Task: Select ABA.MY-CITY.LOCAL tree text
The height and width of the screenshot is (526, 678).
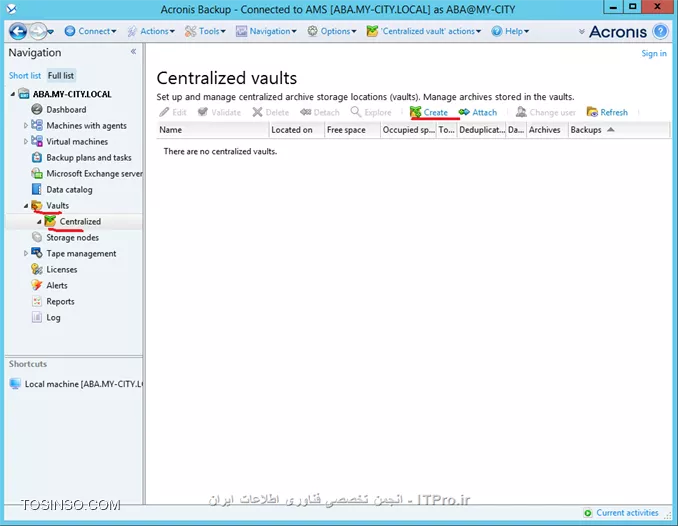Action: click(72, 94)
